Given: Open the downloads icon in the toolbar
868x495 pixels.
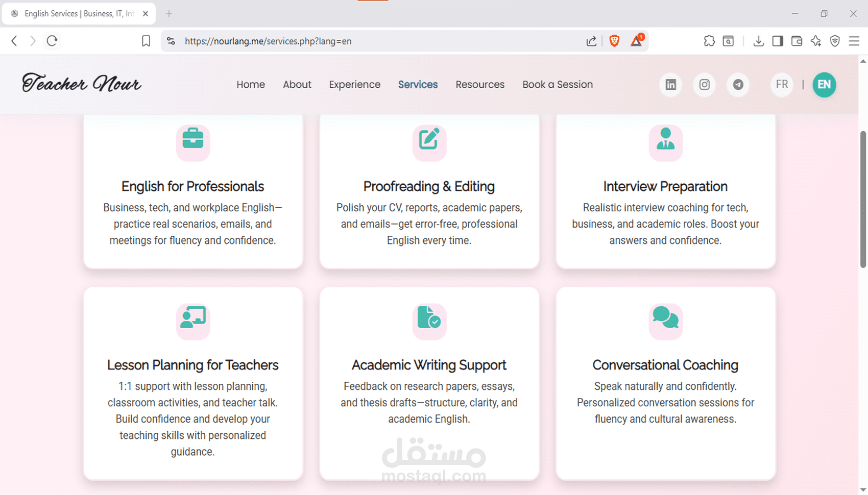Looking at the screenshot, I should tap(758, 41).
